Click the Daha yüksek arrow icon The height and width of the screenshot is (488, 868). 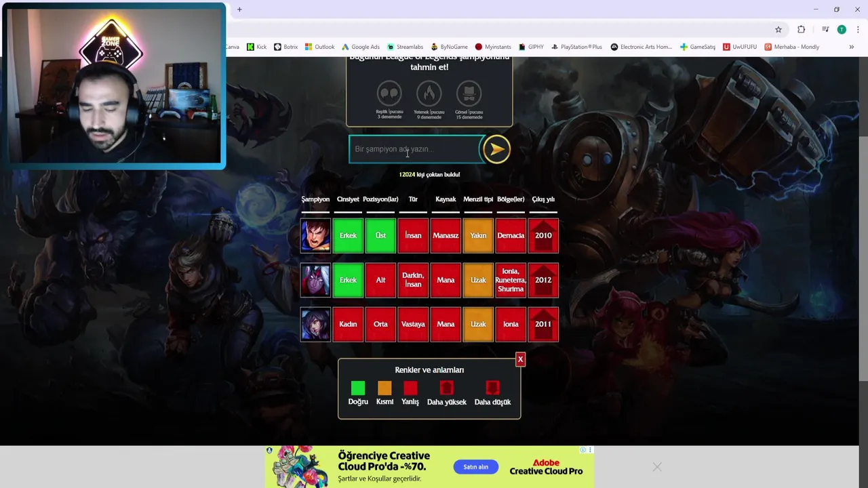coord(446,388)
